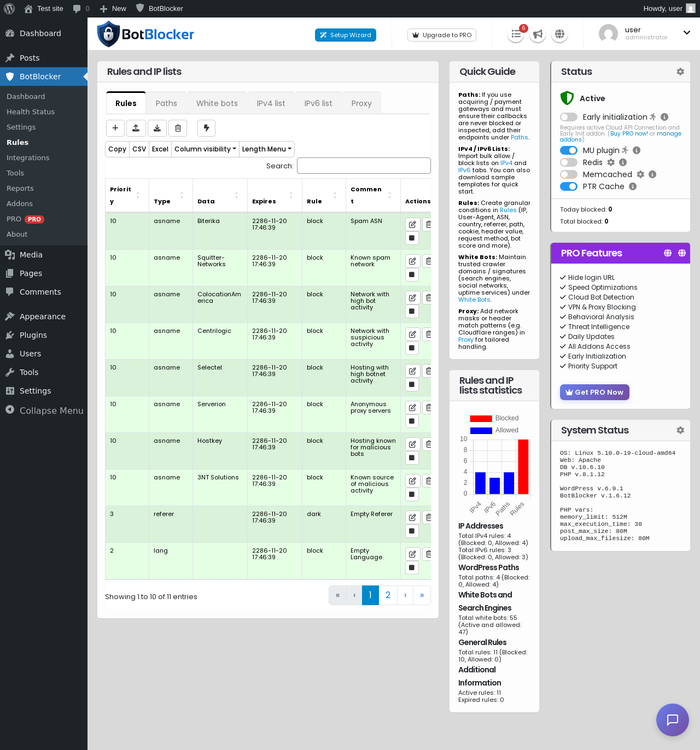Sort table by Expires column
This screenshot has width=700, height=750.
(275, 195)
